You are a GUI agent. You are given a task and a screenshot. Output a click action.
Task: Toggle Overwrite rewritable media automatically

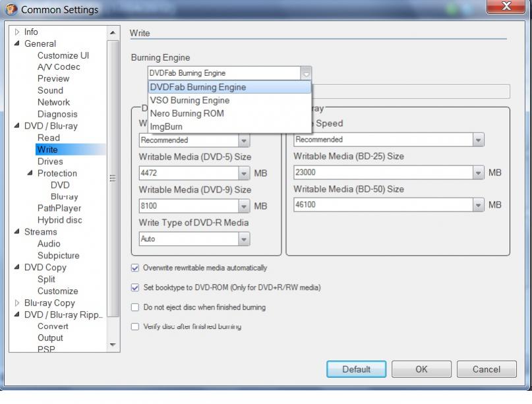[x=135, y=268]
